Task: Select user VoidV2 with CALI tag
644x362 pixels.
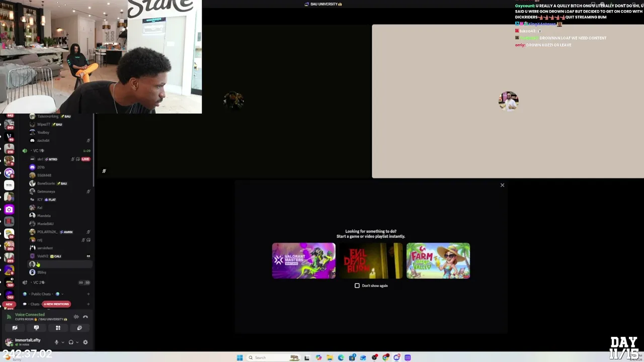Action: 59,256
